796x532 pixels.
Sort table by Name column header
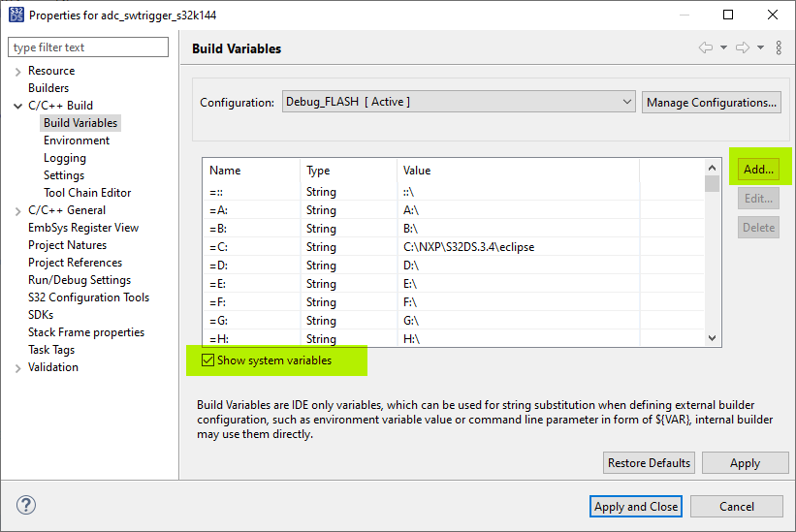[250, 171]
